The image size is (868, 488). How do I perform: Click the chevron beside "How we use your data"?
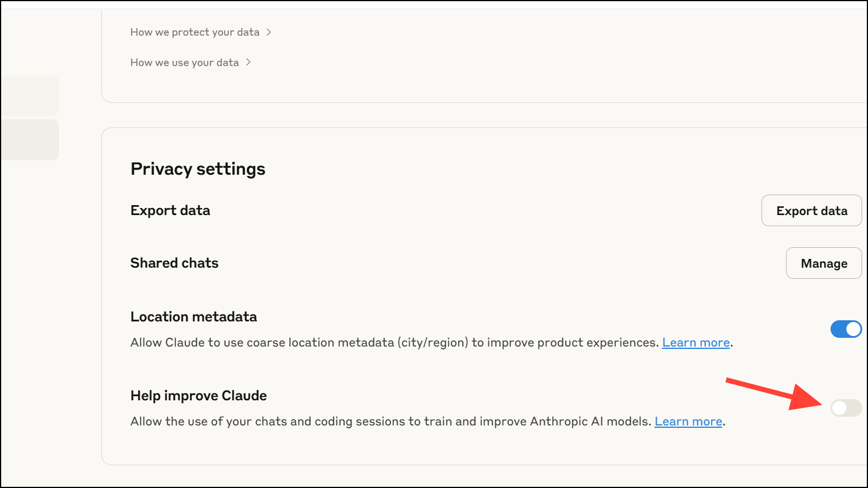pyautogui.click(x=249, y=63)
